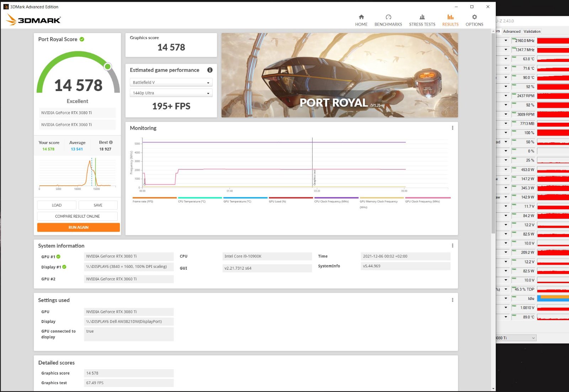The width and height of the screenshot is (569, 392).
Task: Open the GPU selector dropdown in GPU-Z
Action: pos(516,338)
